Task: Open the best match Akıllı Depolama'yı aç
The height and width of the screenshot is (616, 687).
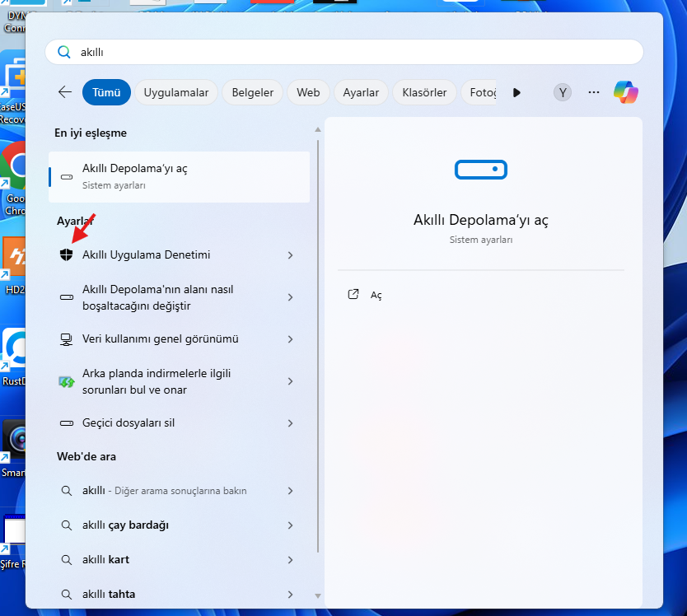Action: 179,176
